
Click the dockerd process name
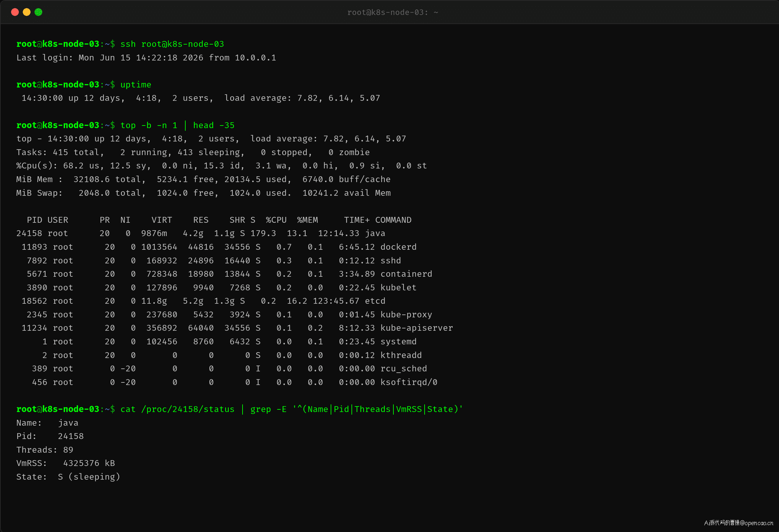click(x=398, y=247)
